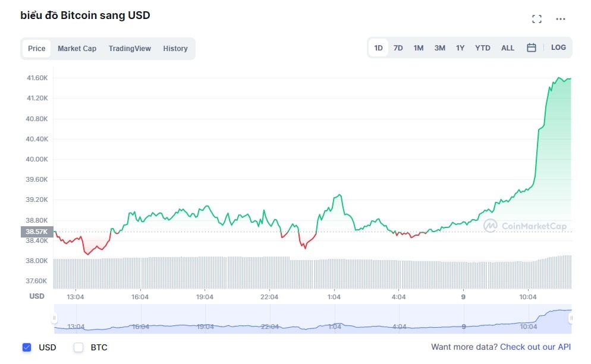This screenshot has height=364, width=591.
Task: Expand the chart to fullscreen
Action: 536,18
